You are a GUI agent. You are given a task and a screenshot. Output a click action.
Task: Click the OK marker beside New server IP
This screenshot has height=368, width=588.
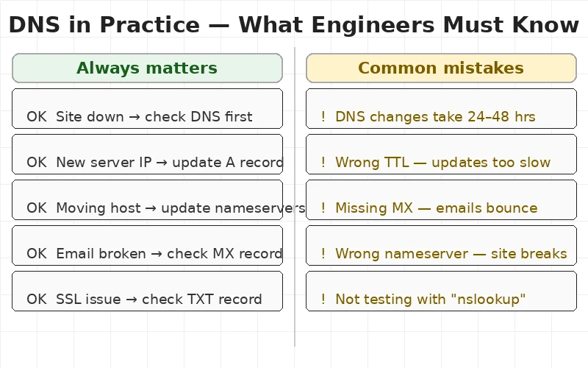coord(36,163)
